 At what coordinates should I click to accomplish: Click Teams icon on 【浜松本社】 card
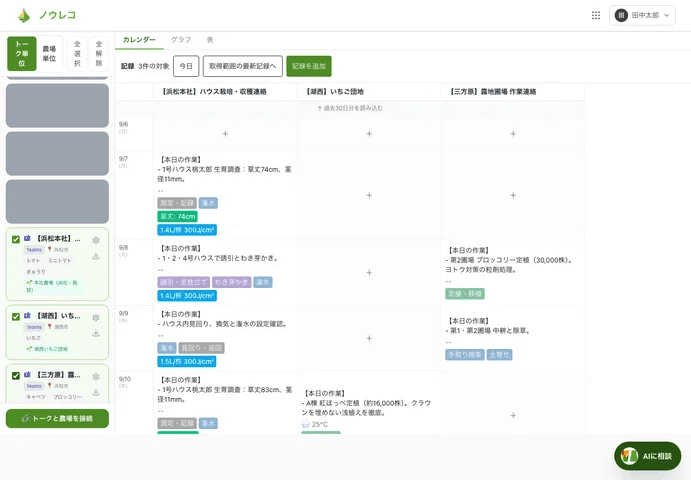coord(27,238)
